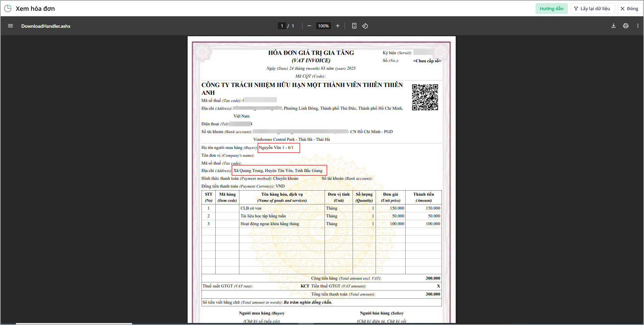Click the unit price 150.000
Screen dimensions: 644x325
(x=397, y=208)
